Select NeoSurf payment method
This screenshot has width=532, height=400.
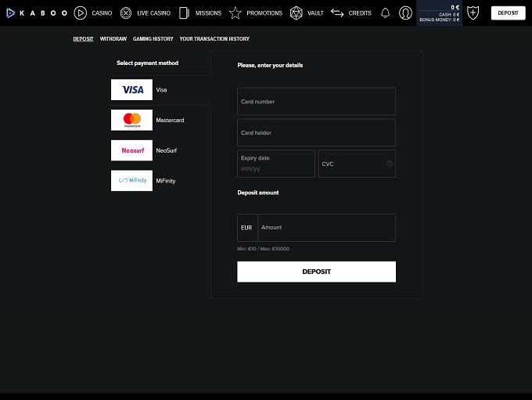point(132,150)
